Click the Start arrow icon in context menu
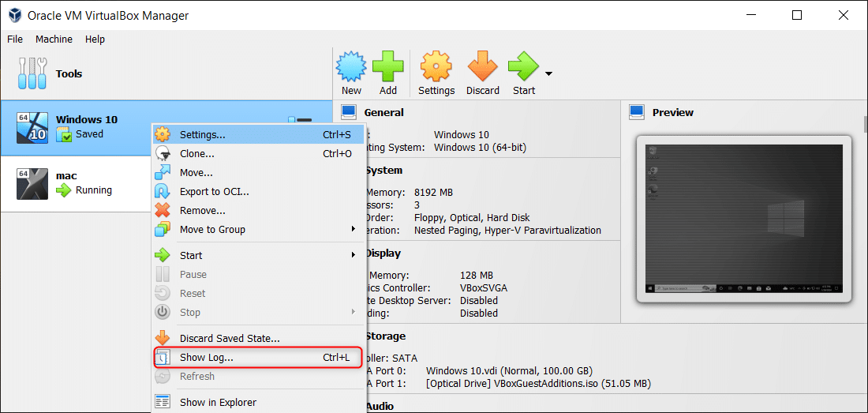Viewport: 868px width, 413px height. pos(163,255)
